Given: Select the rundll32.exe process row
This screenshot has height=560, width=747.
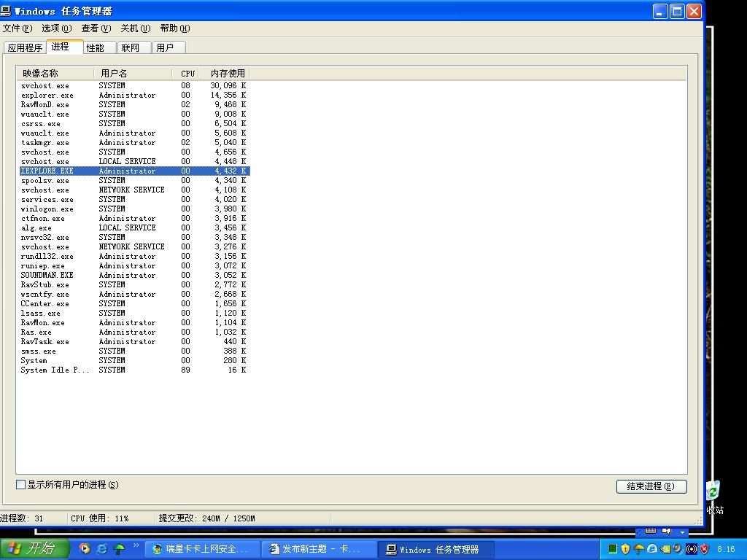Looking at the screenshot, I should (x=135, y=256).
